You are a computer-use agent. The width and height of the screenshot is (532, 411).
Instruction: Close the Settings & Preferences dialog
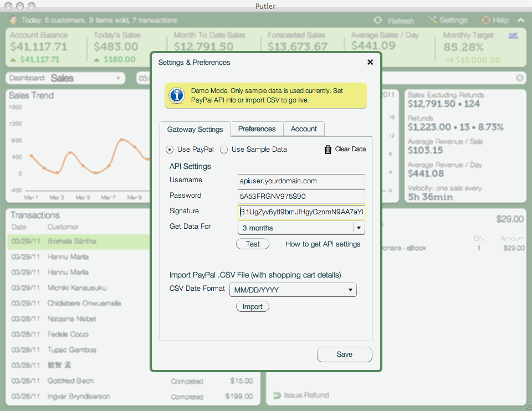click(x=370, y=62)
